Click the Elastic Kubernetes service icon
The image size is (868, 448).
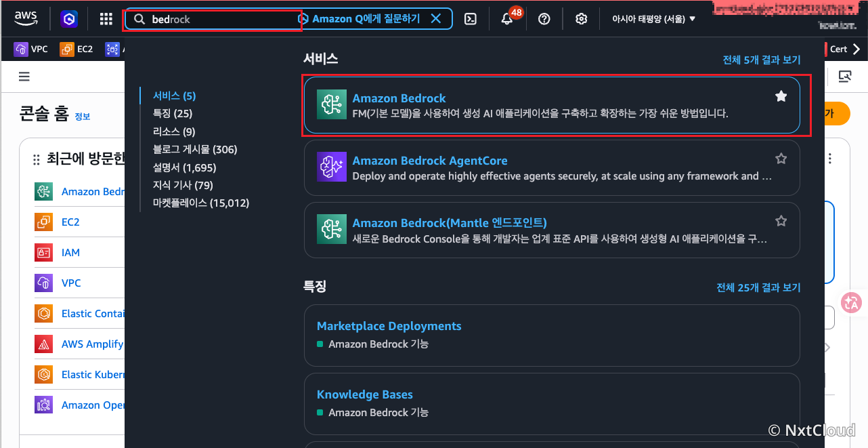43,375
